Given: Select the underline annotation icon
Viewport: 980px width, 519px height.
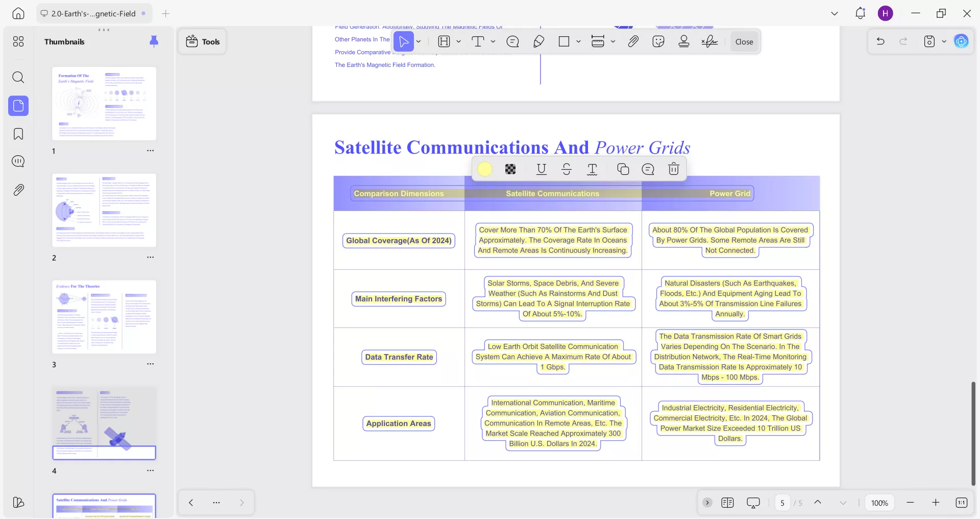Looking at the screenshot, I should coord(541,169).
